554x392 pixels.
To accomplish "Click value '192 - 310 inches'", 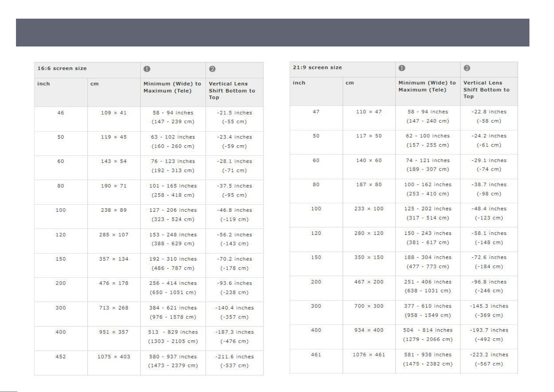I will 173,259.
